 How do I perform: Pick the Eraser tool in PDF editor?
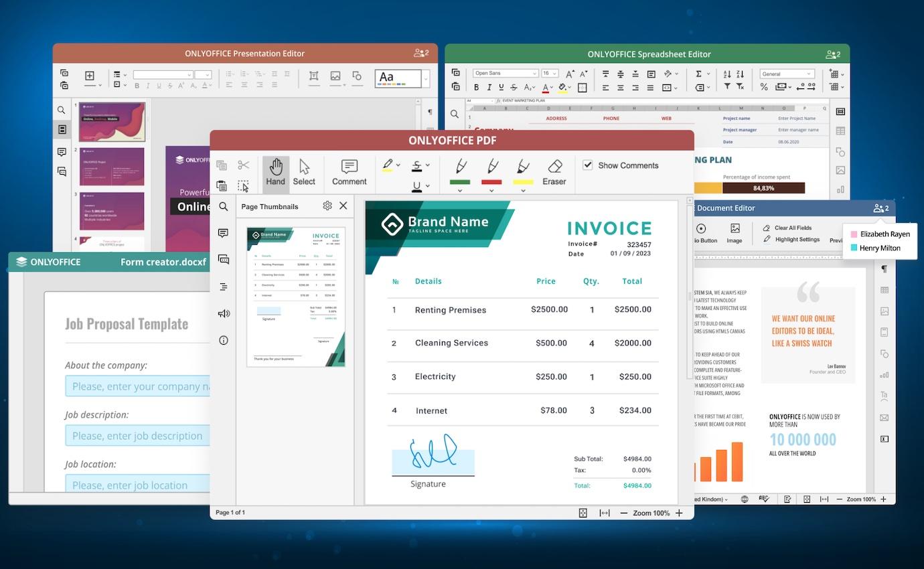pos(554,173)
